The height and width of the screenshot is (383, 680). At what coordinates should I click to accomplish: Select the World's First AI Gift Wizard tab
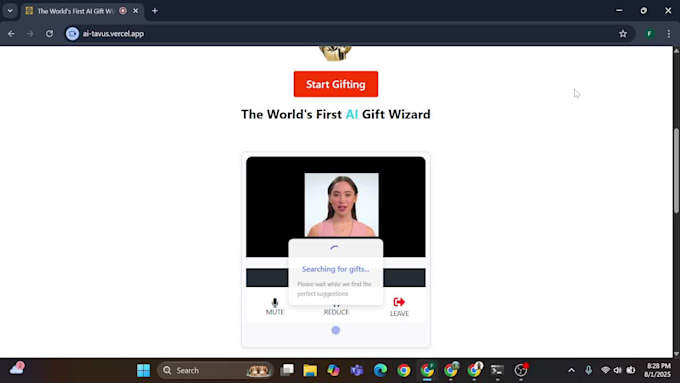(75, 11)
